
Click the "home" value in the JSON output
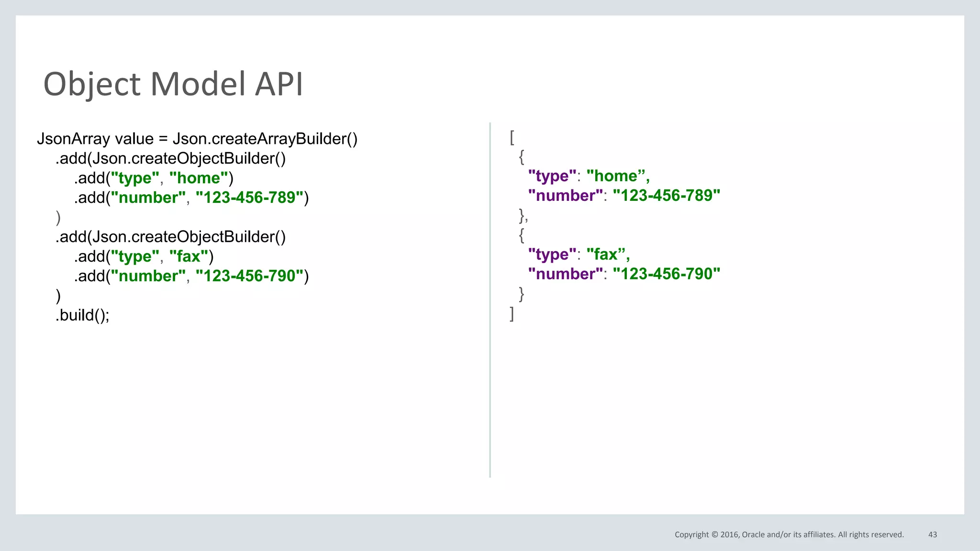tap(615, 176)
